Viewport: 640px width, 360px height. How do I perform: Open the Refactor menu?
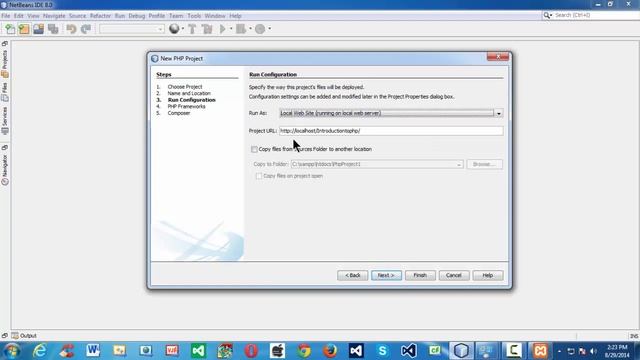(100, 16)
